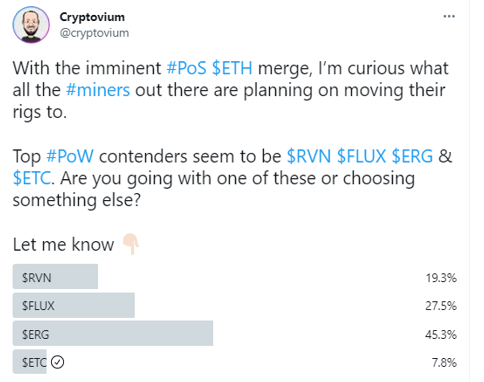Open the $RVN cashtag in tweet text

point(309,156)
